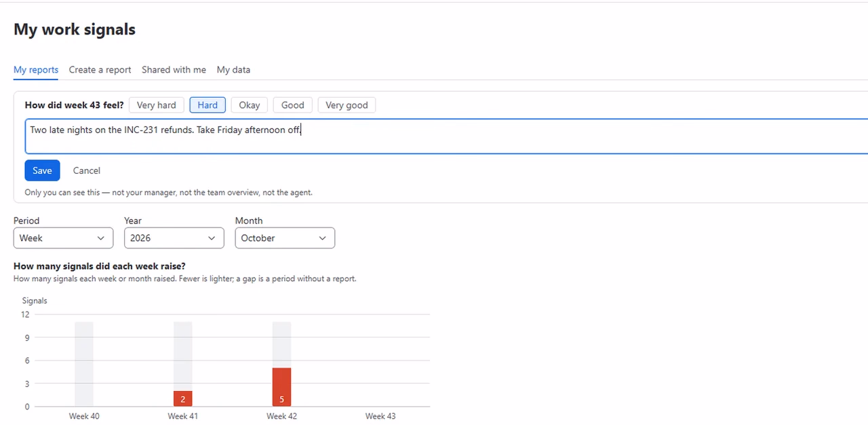868x425 pixels.
Task: Choose the Okay rating
Action: [x=250, y=105]
